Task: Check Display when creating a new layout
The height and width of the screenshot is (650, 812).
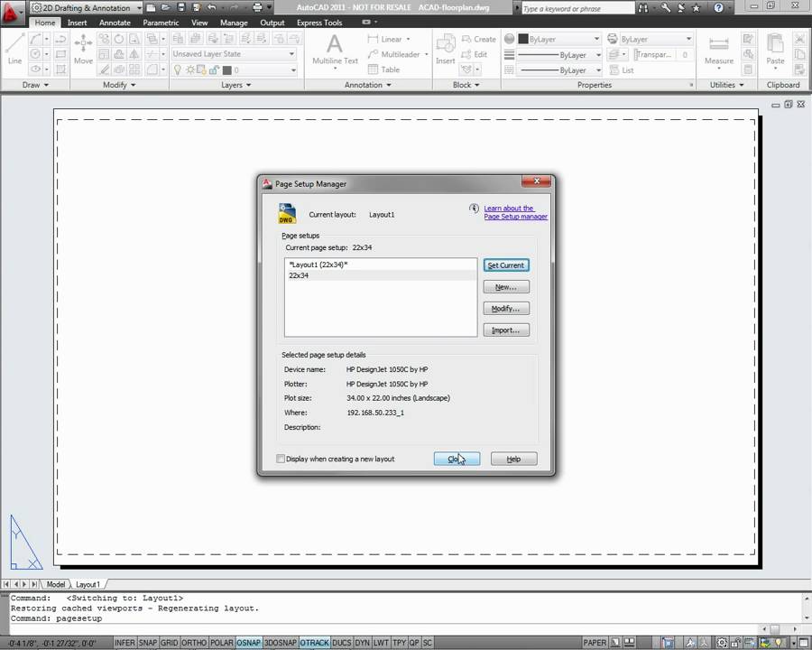Action: [281, 459]
